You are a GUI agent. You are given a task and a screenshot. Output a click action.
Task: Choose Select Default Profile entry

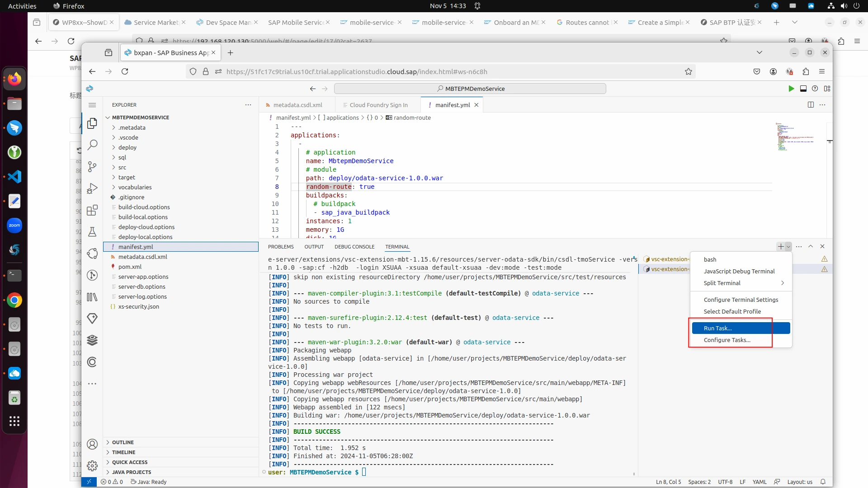[x=741, y=311]
